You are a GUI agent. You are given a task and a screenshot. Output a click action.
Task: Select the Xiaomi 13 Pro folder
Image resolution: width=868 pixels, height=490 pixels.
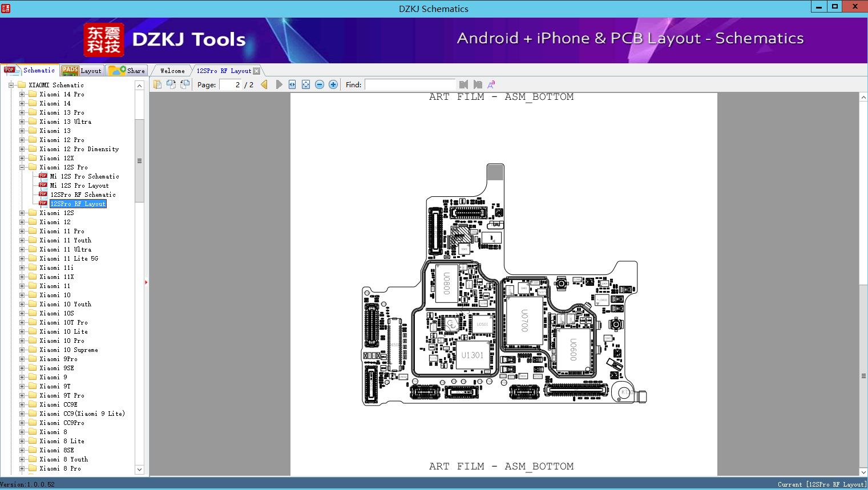[62, 112]
